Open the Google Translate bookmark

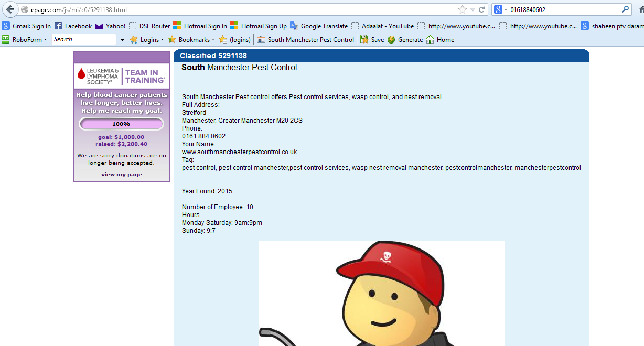(x=319, y=26)
